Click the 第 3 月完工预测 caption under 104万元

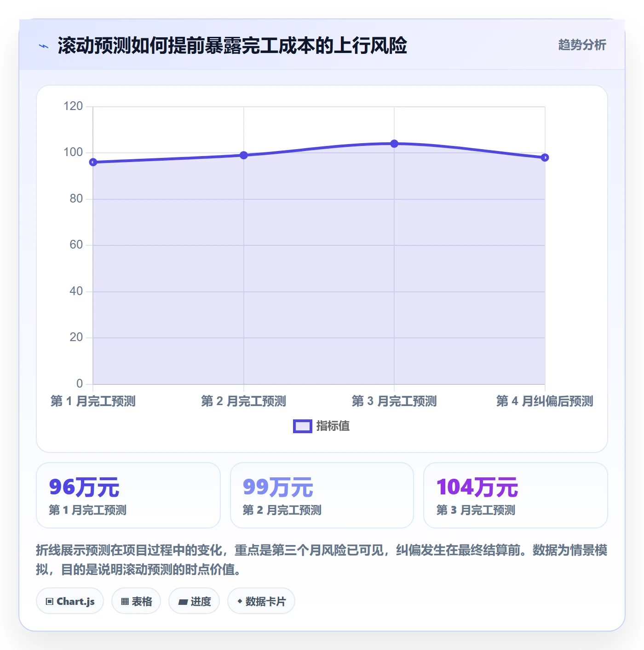point(476,510)
